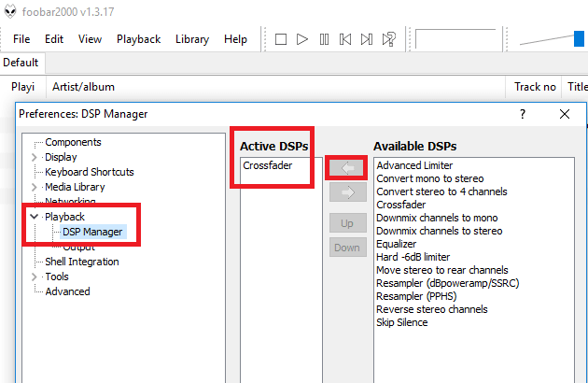Image resolution: width=588 pixels, height=383 pixels.
Task: Click the Pause toolbar icon
Action: (324, 39)
